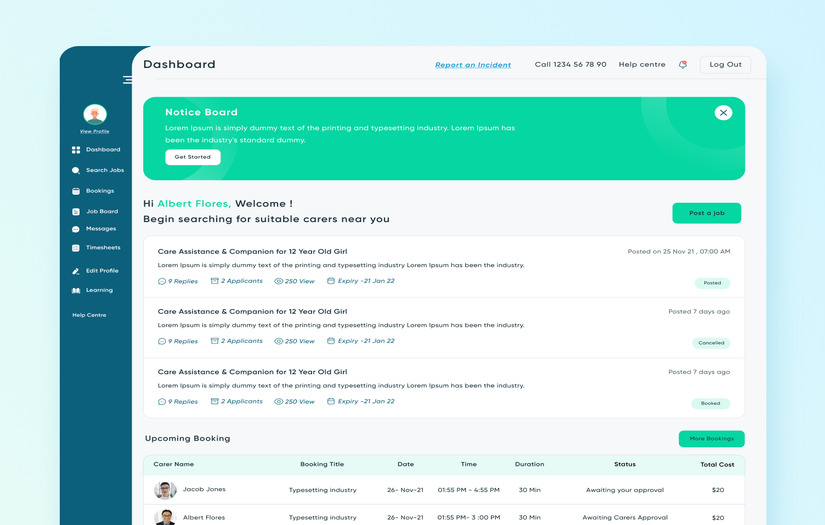Click the Posted status badge
825x525 pixels.
click(712, 283)
